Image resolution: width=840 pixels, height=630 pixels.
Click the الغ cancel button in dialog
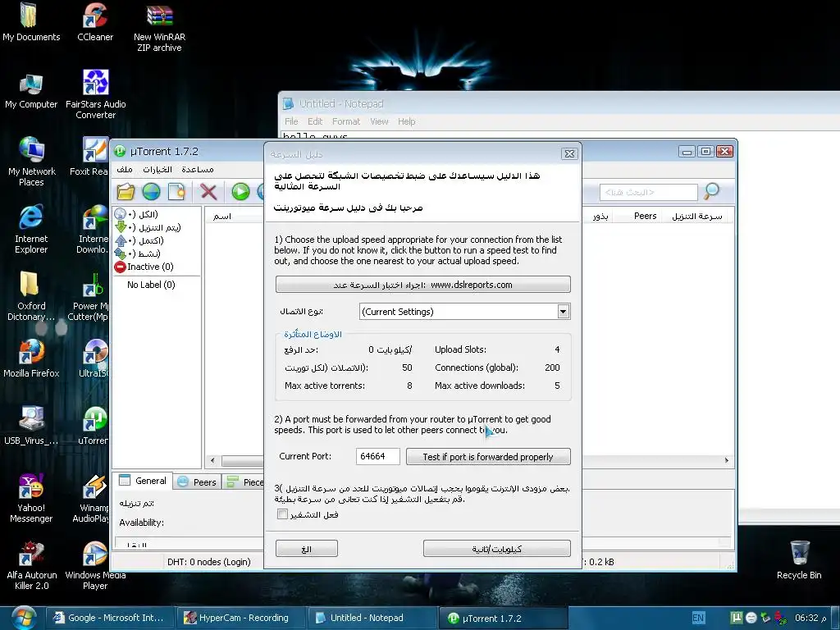coord(307,549)
